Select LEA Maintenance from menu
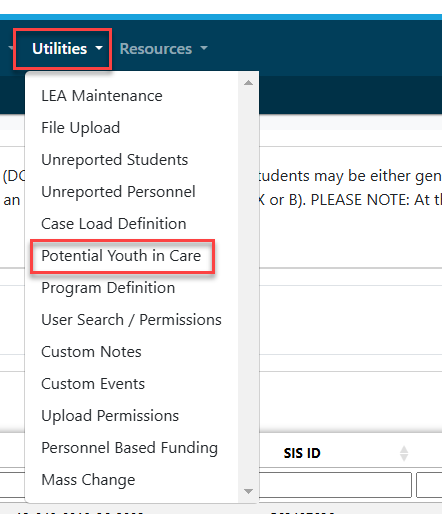Viewport: 442px width, 514px height. (x=102, y=96)
